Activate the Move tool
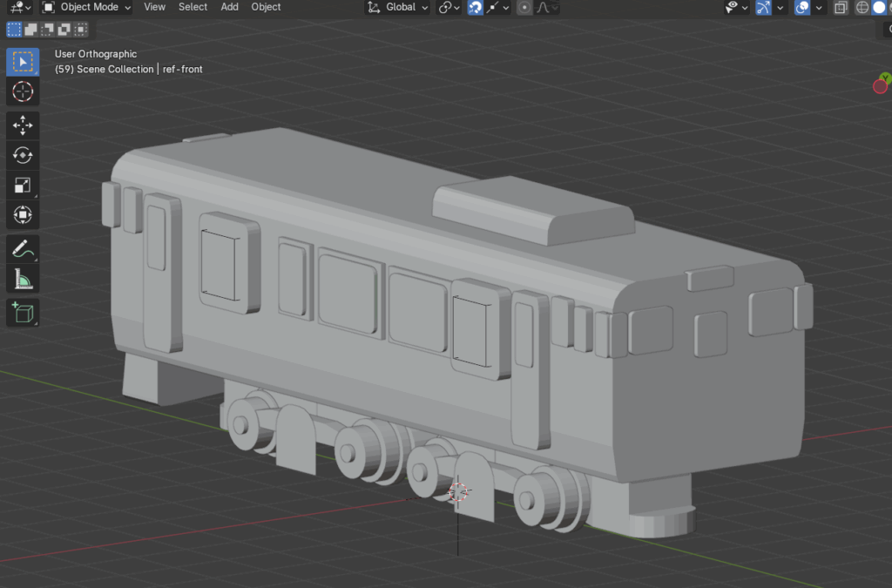The height and width of the screenshot is (588, 892). tap(23, 125)
